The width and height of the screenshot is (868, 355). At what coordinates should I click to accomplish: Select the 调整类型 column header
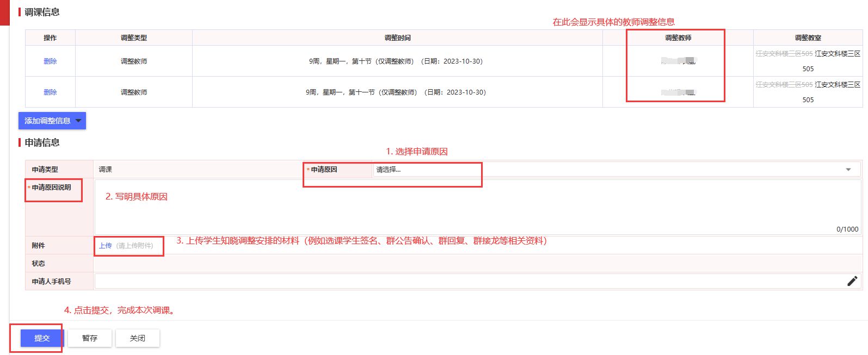[x=134, y=38]
